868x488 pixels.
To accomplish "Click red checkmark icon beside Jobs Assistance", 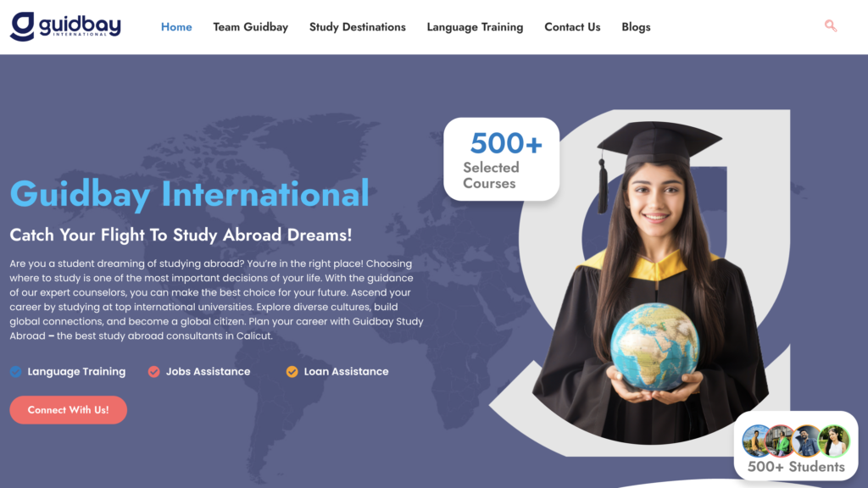I will point(154,371).
